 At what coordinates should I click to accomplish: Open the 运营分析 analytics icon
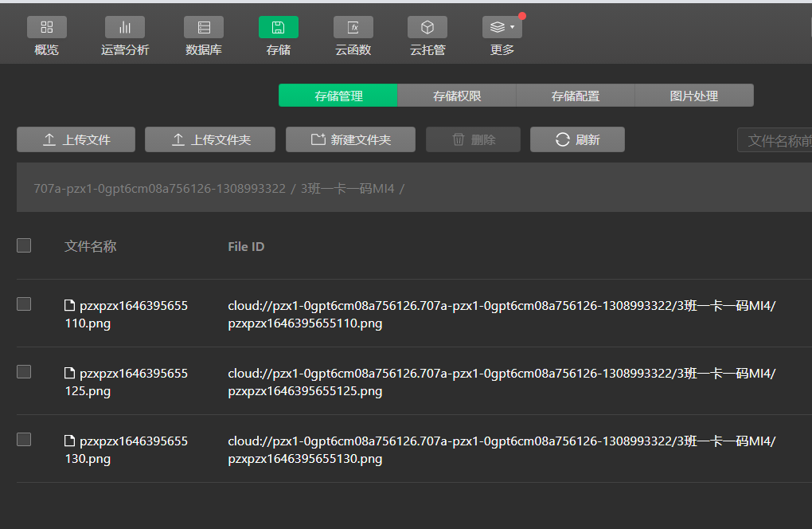coord(125,27)
